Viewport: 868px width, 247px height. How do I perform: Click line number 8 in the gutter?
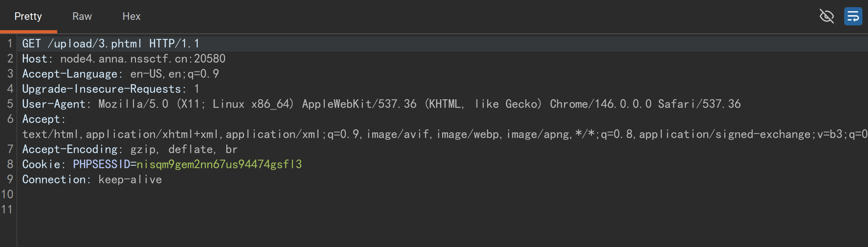[x=10, y=164]
